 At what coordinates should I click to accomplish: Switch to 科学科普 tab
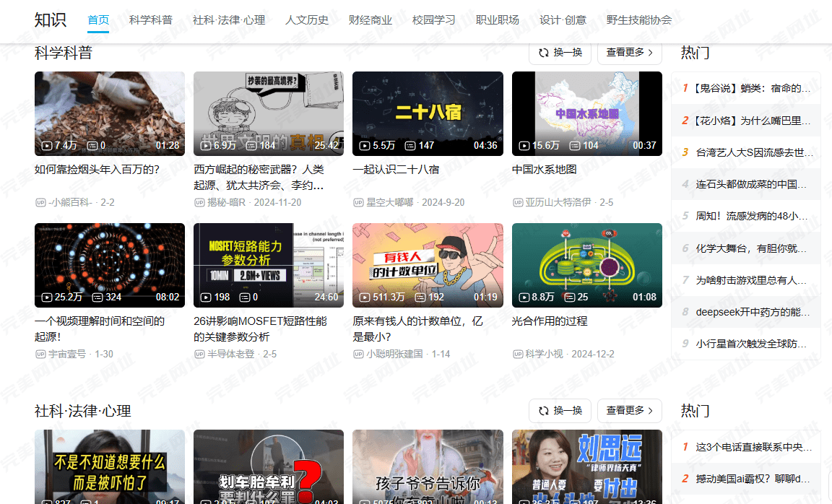151,20
